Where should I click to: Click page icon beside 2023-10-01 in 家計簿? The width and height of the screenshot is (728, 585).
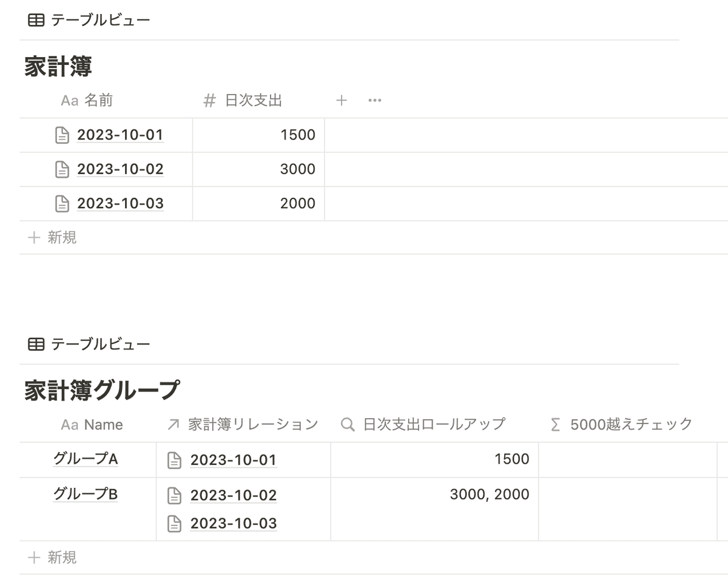(x=62, y=135)
